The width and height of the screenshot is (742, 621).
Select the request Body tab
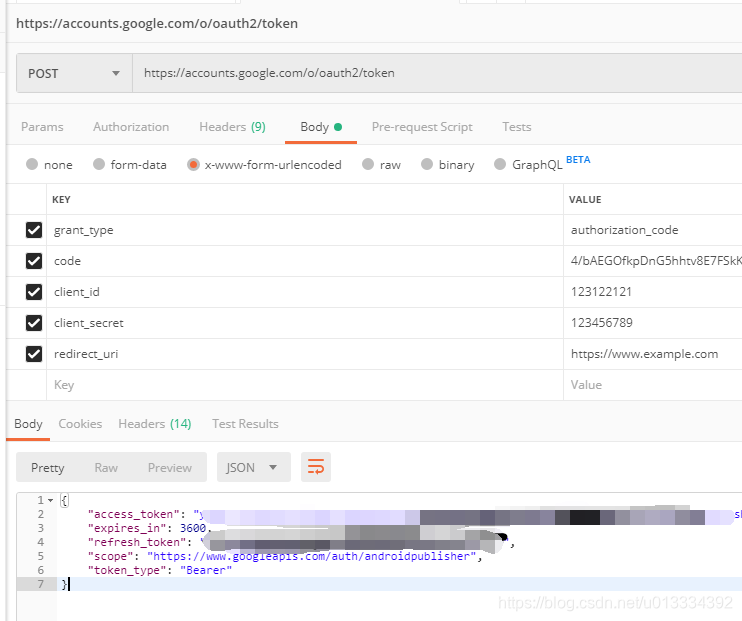pos(321,127)
